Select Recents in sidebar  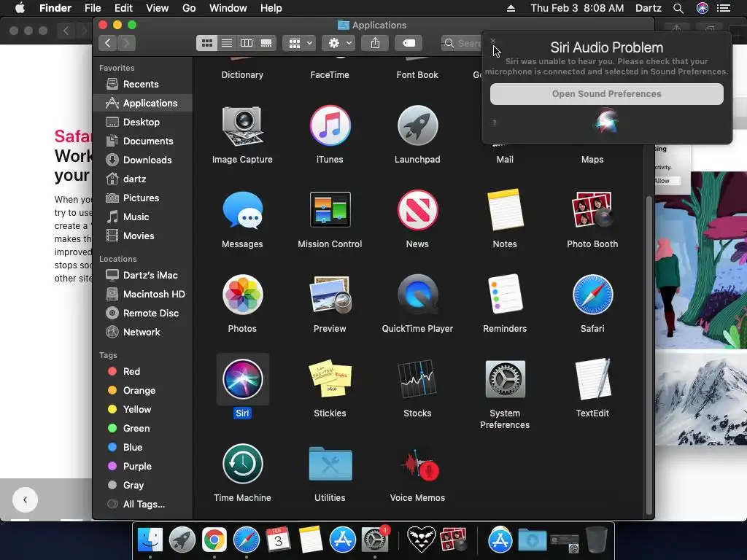coord(142,85)
